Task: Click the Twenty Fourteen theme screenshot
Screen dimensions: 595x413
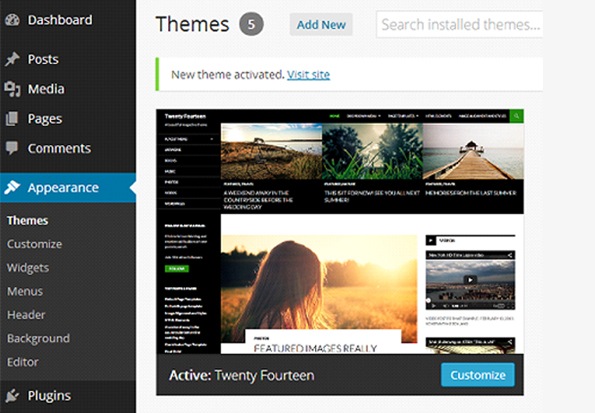Action: click(340, 232)
